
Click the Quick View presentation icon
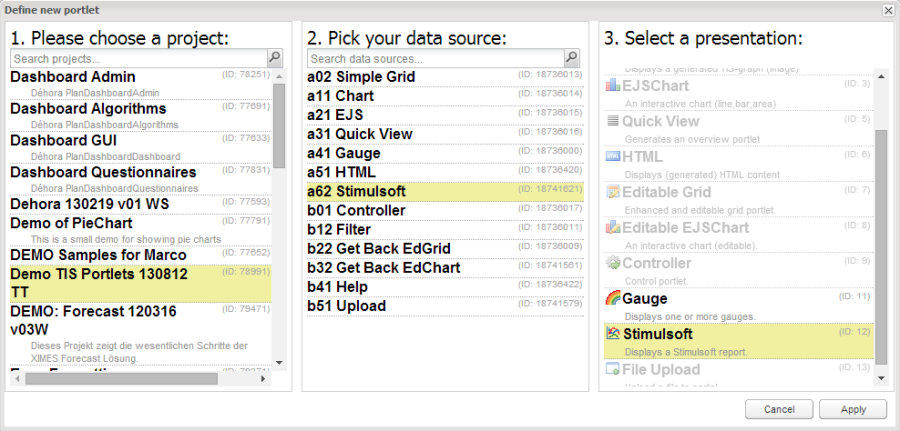(x=613, y=121)
